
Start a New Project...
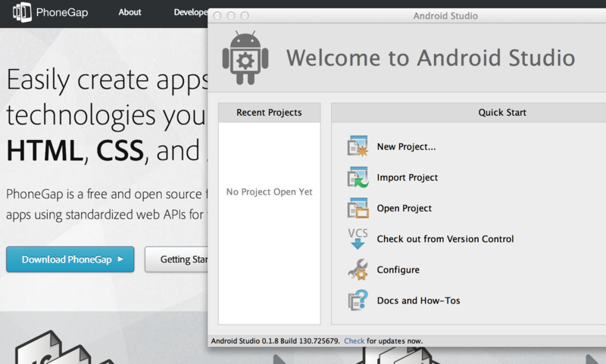coord(406,147)
